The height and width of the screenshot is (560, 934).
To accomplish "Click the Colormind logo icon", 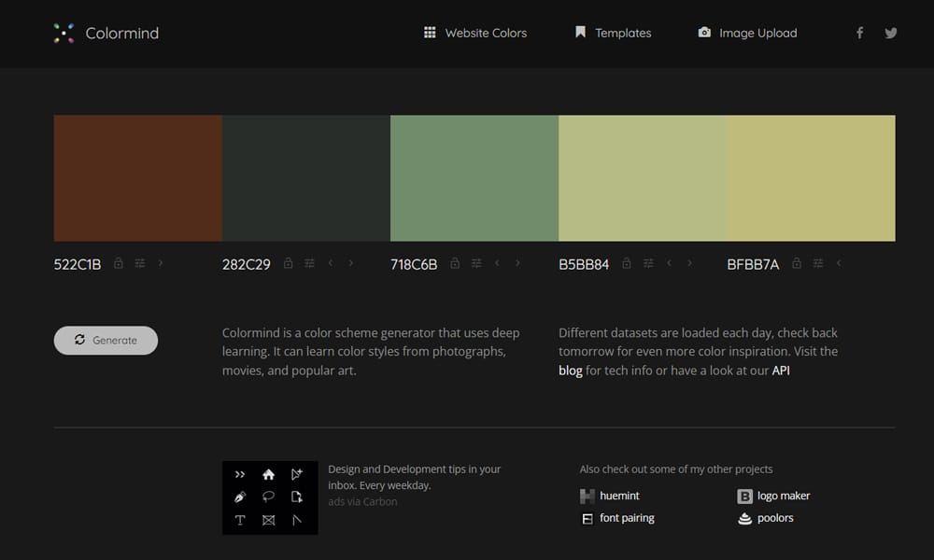I will 65,33.
